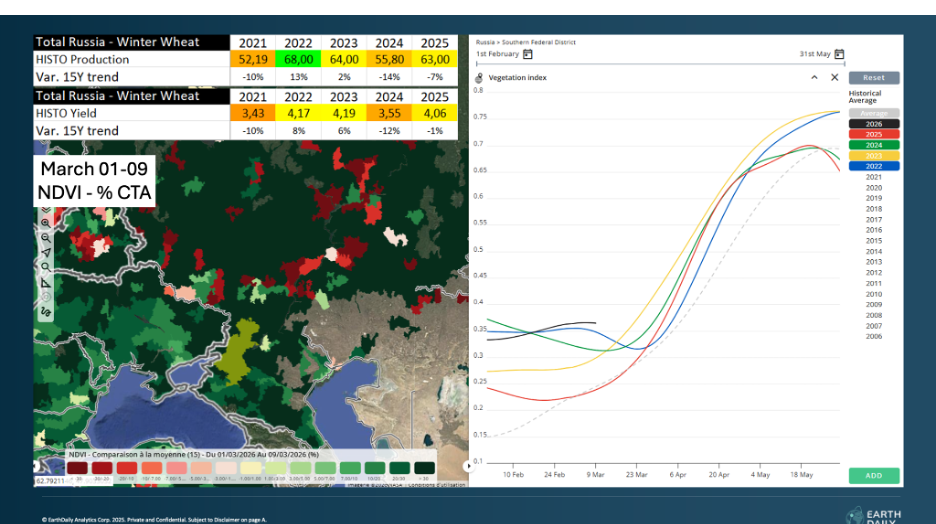Viewport: 936px width, 524px height.
Task: Select the angle measurement triangle tool
Action: [46, 283]
